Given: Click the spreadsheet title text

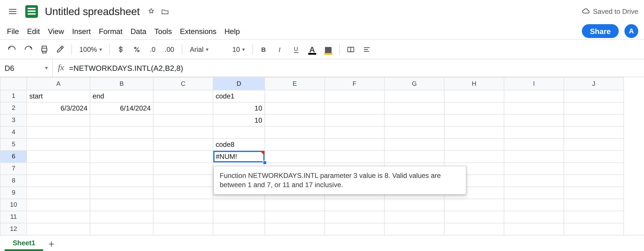Looking at the screenshot, I should [x=92, y=12].
